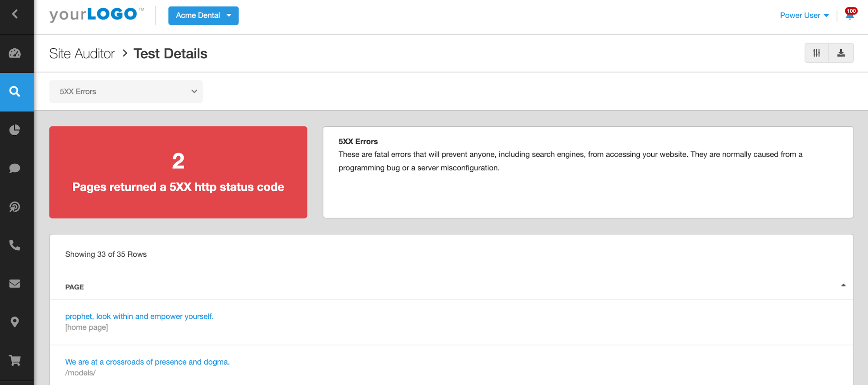The height and width of the screenshot is (385, 868).
Task: Collapse sidebar with the back arrow
Action: (x=15, y=14)
